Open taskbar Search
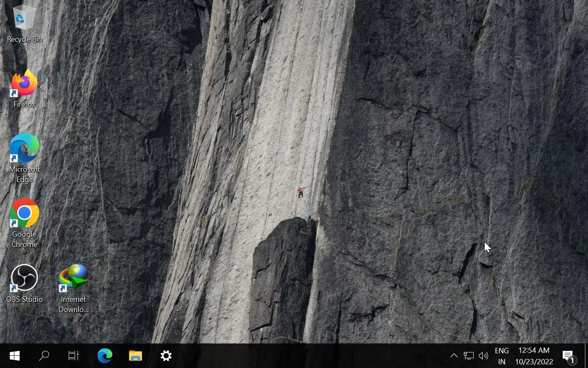The width and height of the screenshot is (588, 368). tap(44, 356)
